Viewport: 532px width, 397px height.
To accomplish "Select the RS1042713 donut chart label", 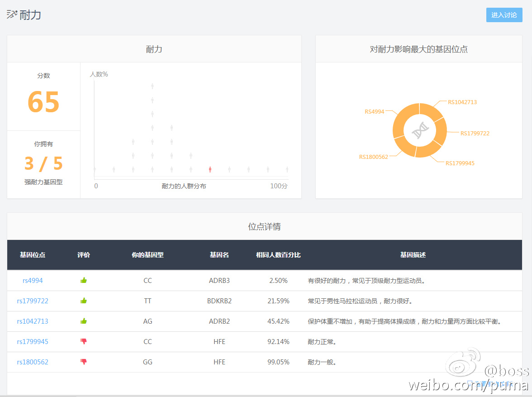I will (462, 102).
